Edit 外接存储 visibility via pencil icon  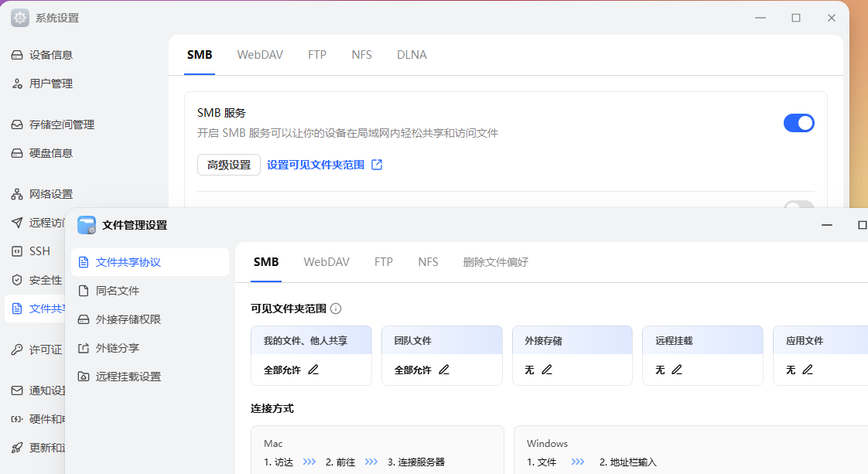(x=547, y=370)
